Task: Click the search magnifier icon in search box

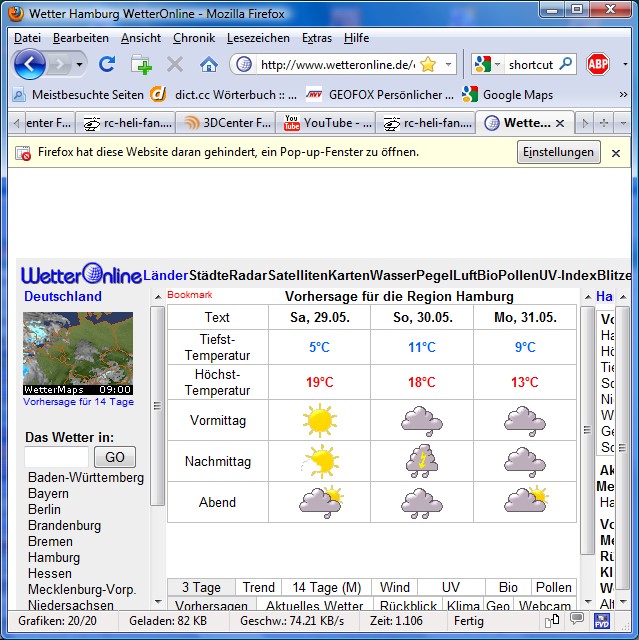Action: point(566,64)
